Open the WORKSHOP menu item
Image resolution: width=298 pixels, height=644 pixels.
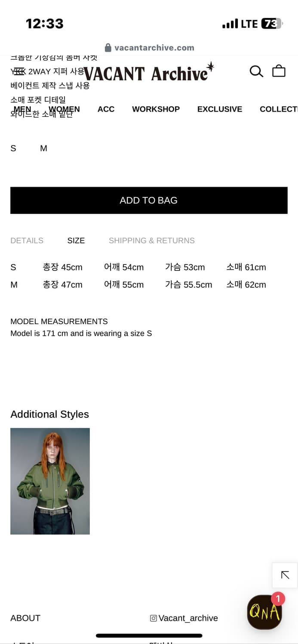pyautogui.click(x=156, y=109)
